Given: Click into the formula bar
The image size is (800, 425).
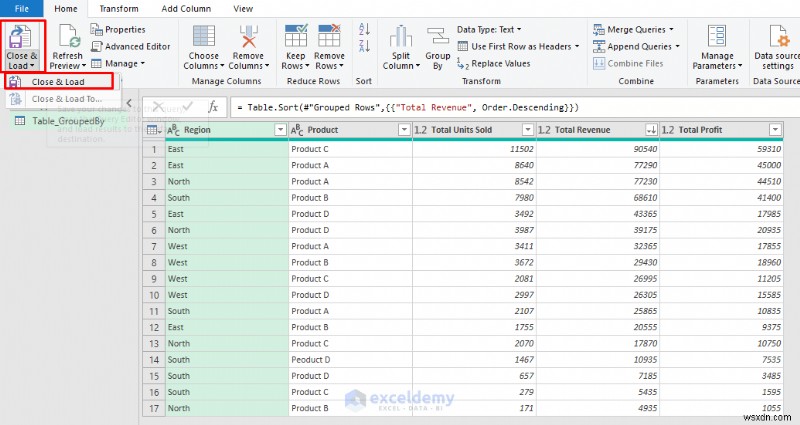Looking at the screenshot, I should [514, 107].
